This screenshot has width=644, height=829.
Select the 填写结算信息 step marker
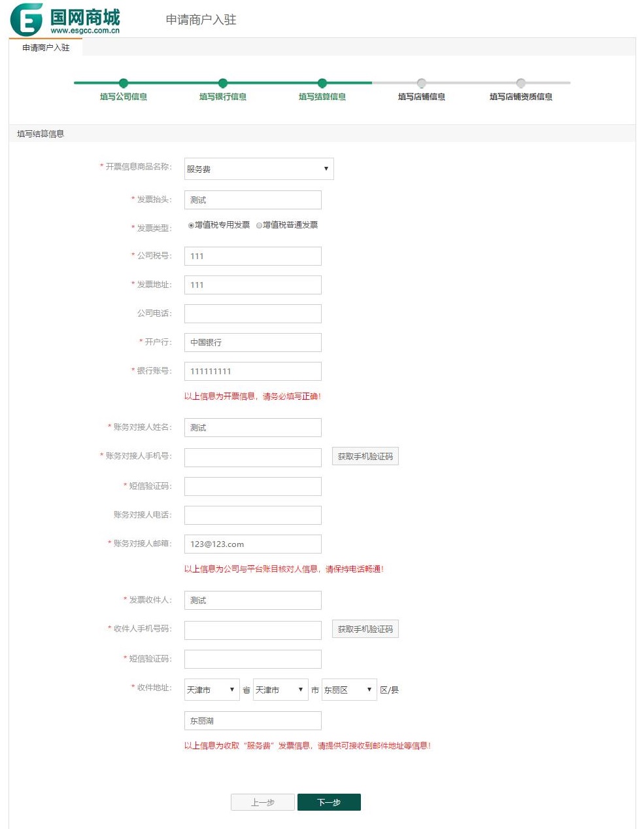point(322,83)
